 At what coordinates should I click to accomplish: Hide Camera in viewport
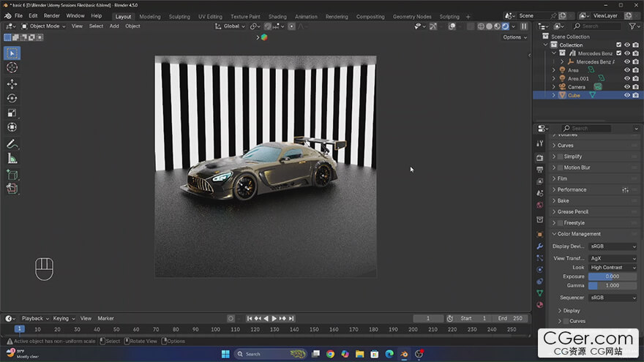[626, 86]
